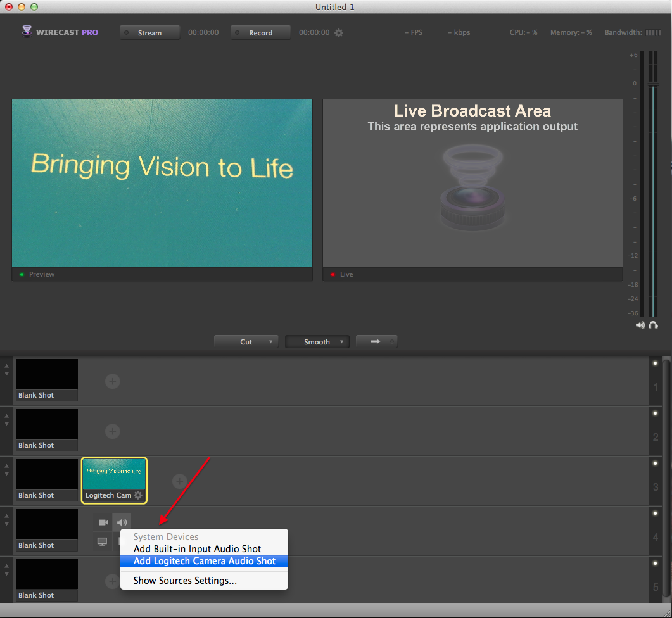Mute output with the speaker icon under the meters

pos(640,325)
